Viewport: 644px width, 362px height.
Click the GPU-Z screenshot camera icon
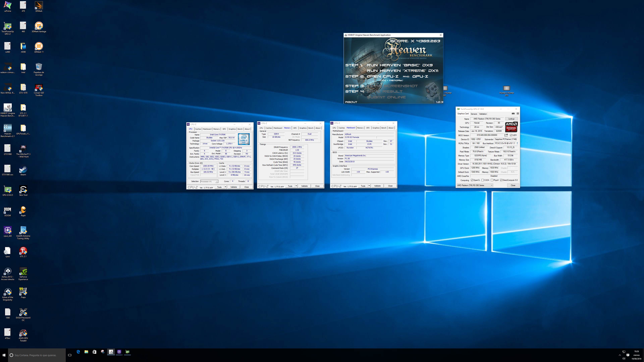pos(513,114)
